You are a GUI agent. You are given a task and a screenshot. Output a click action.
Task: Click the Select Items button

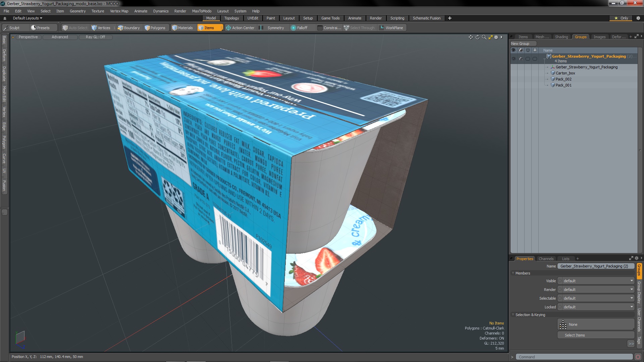coord(596,335)
